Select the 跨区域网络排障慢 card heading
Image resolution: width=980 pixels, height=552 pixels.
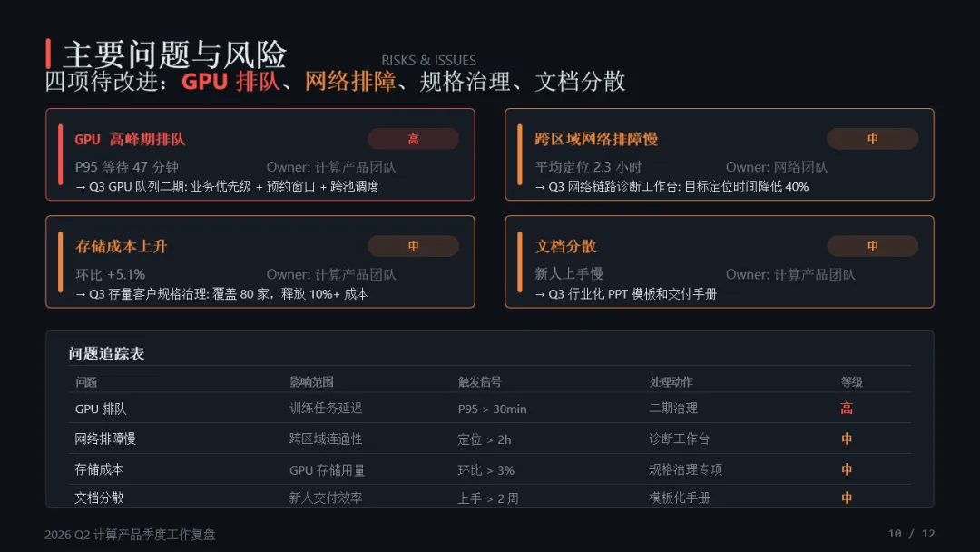click(596, 140)
